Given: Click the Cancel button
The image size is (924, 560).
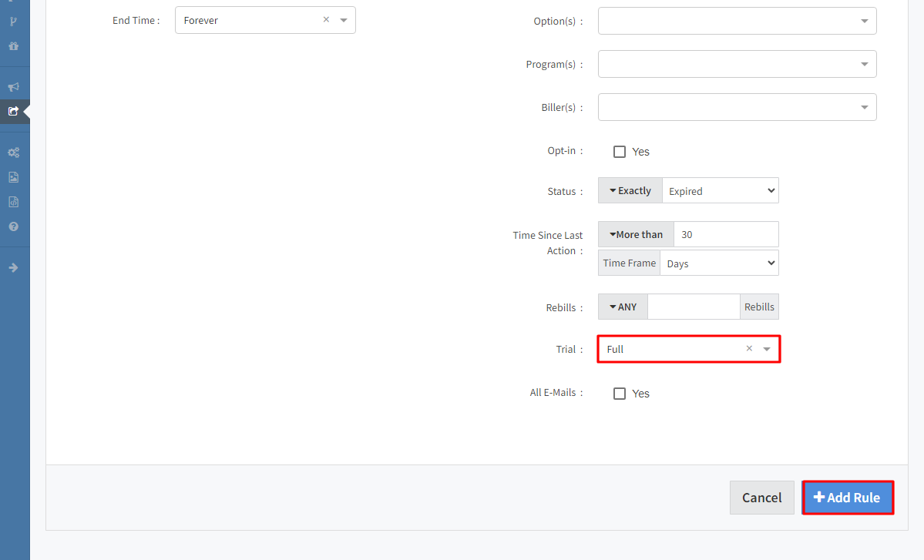Looking at the screenshot, I should pyautogui.click(x=761, y=498).
